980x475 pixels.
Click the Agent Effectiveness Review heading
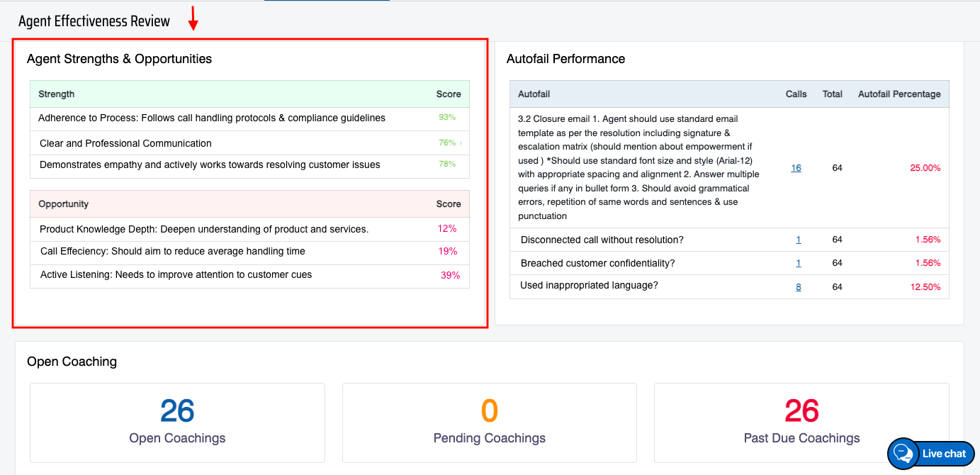(94, 21)
